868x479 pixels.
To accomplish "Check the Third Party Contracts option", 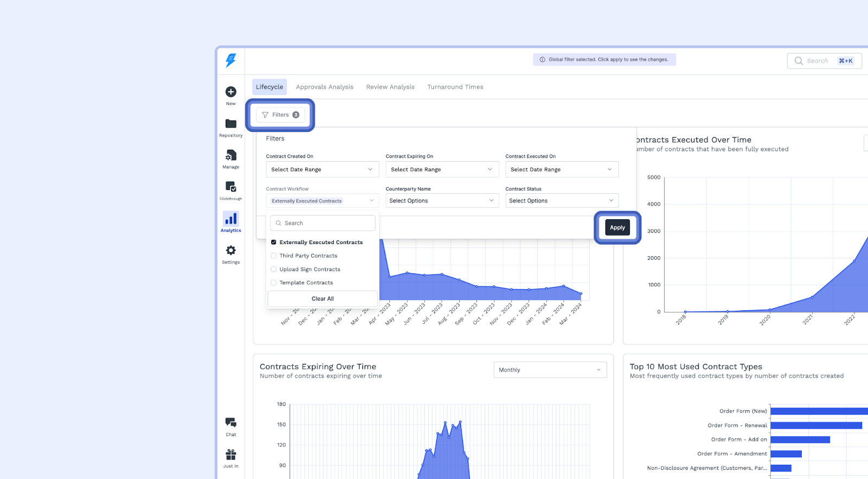I will tap(274, 256).
